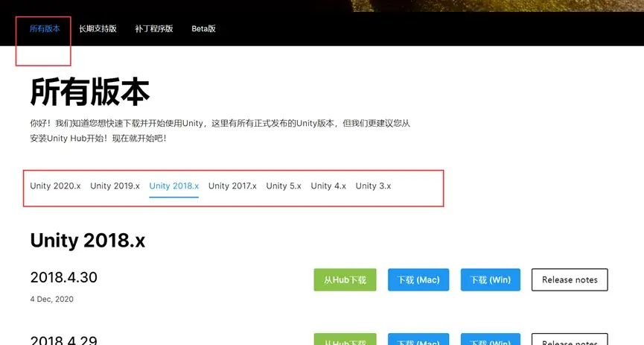This screenshot has height=345, width=644.
Task: Show Unity 5.x releases
Action: 284,186
